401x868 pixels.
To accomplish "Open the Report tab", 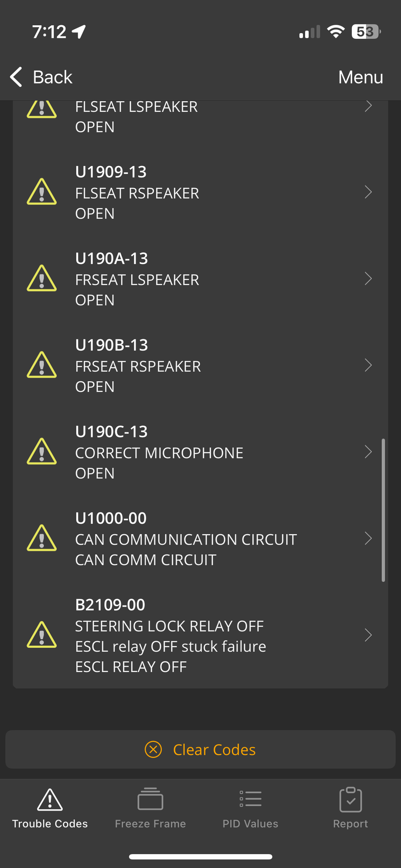I will point(350,808).
